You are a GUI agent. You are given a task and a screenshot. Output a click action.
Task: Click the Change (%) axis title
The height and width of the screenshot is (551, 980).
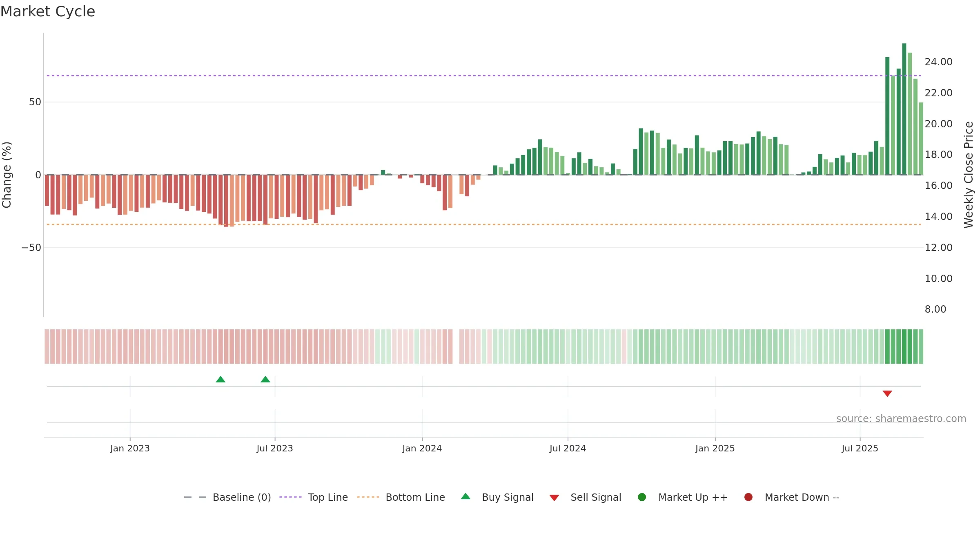pyautogui.click(x=7, y=175)
